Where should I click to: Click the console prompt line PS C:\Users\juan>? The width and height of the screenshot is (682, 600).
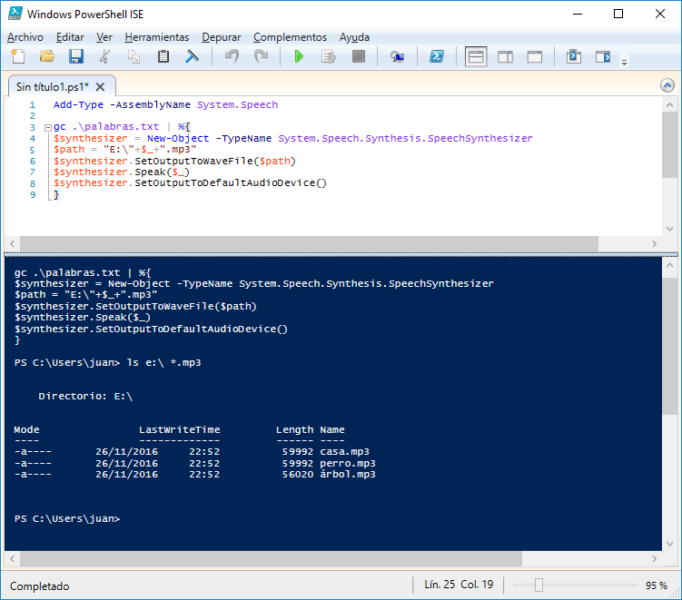coord(67,519)
